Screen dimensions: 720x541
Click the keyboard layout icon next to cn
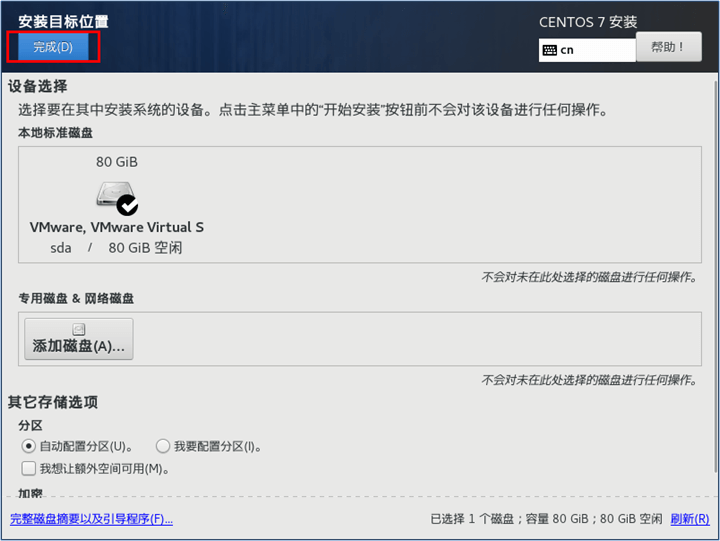pyautogui.click(x=549, y=50)
